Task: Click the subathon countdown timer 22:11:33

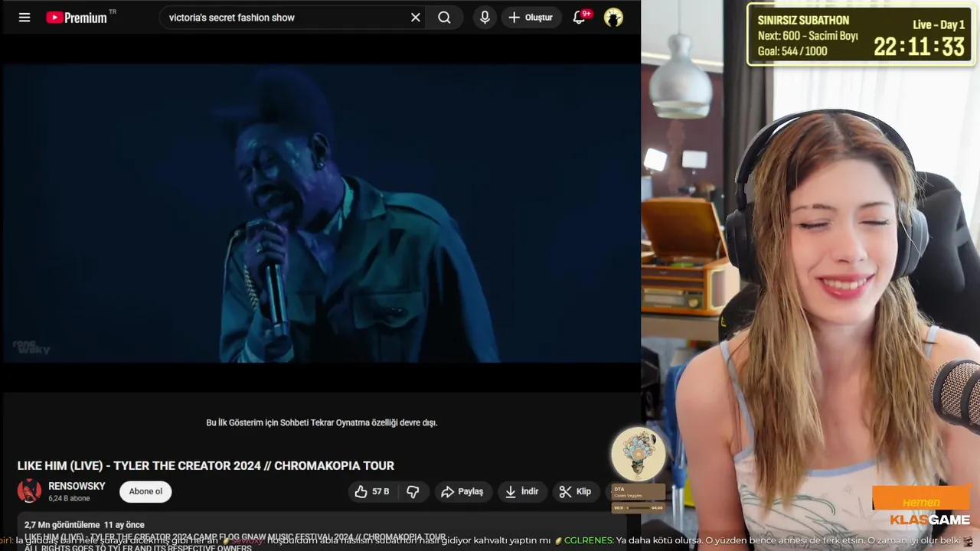Action: point(920,47)
